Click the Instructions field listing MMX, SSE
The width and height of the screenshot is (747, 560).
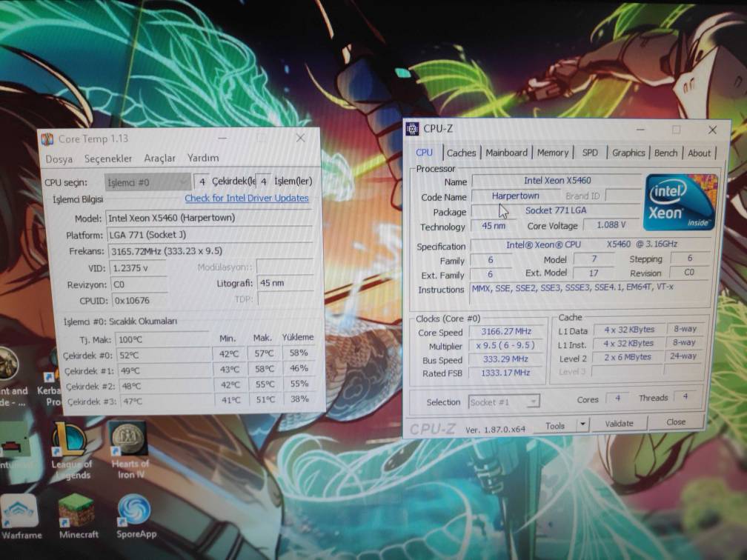pyautogui.click(x=588, y=293)
